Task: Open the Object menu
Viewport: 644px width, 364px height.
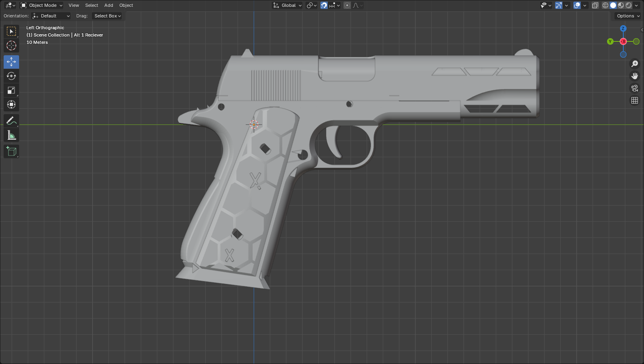Action: [126, 5]
